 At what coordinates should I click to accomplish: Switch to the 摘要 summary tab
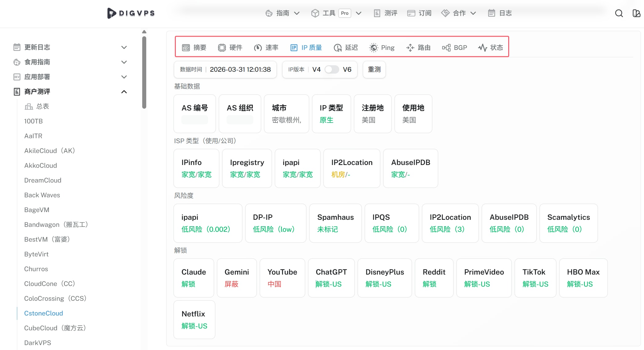tap(194, 47)
